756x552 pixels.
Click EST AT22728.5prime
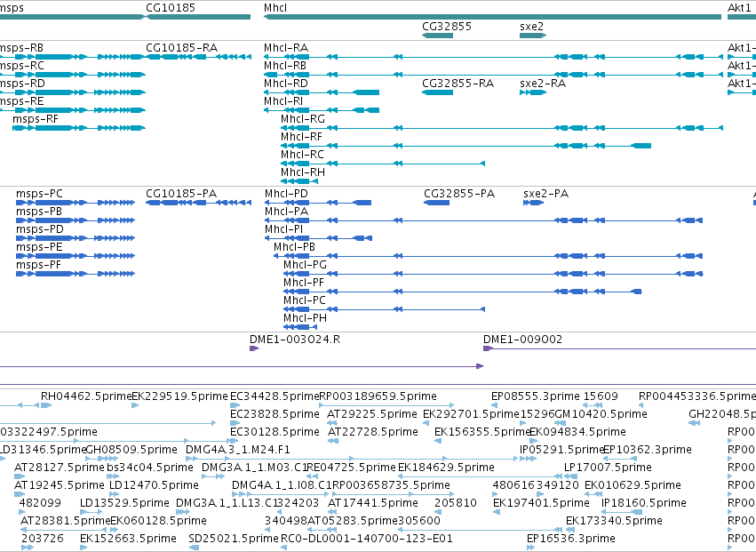373,432
